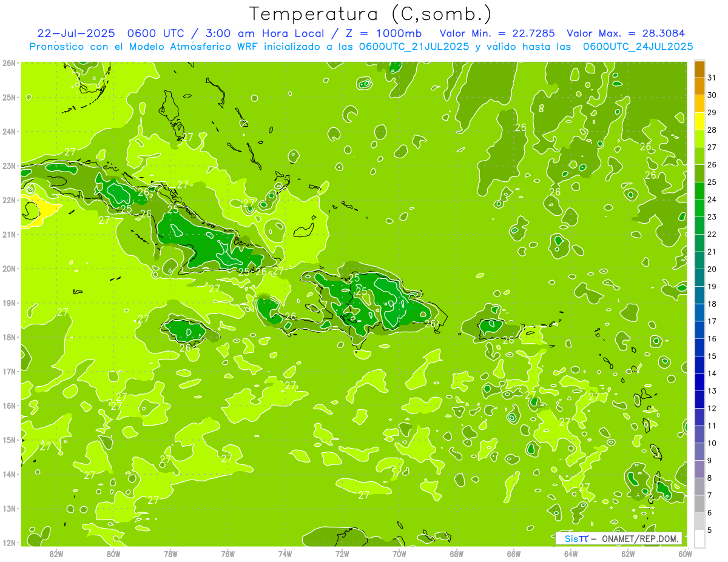728x562 pixels.
Task: Click legend value 5
Action: pyautogui.click(x=710, y=530)
